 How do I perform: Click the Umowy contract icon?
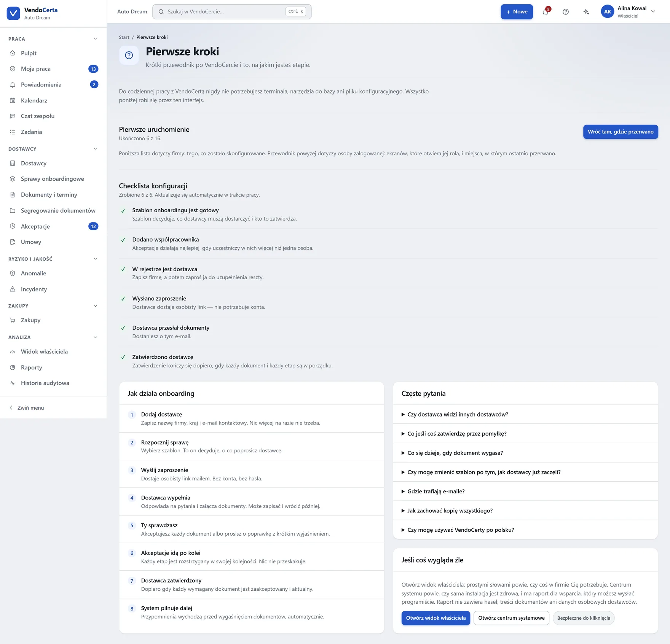(x=13, y=242)
